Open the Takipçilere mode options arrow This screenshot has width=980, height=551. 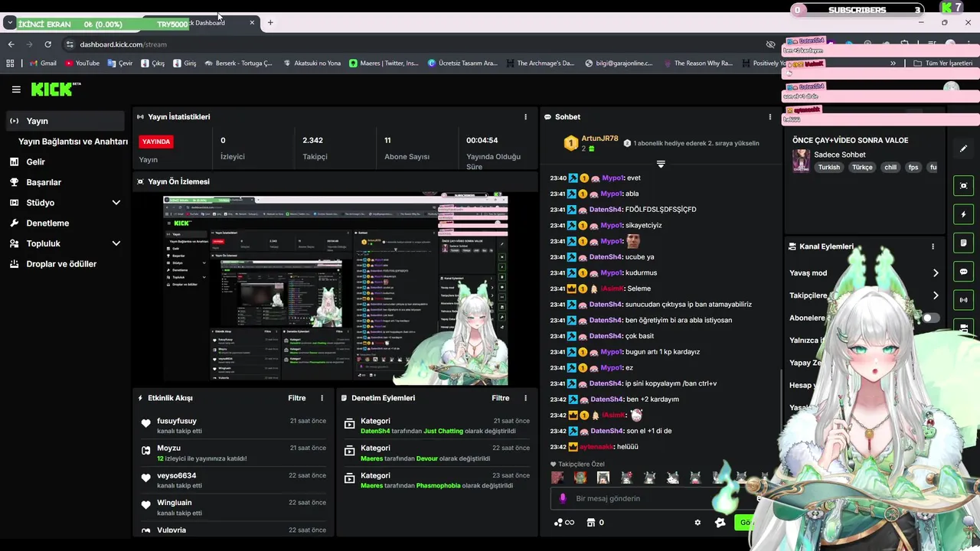[936, 295]
